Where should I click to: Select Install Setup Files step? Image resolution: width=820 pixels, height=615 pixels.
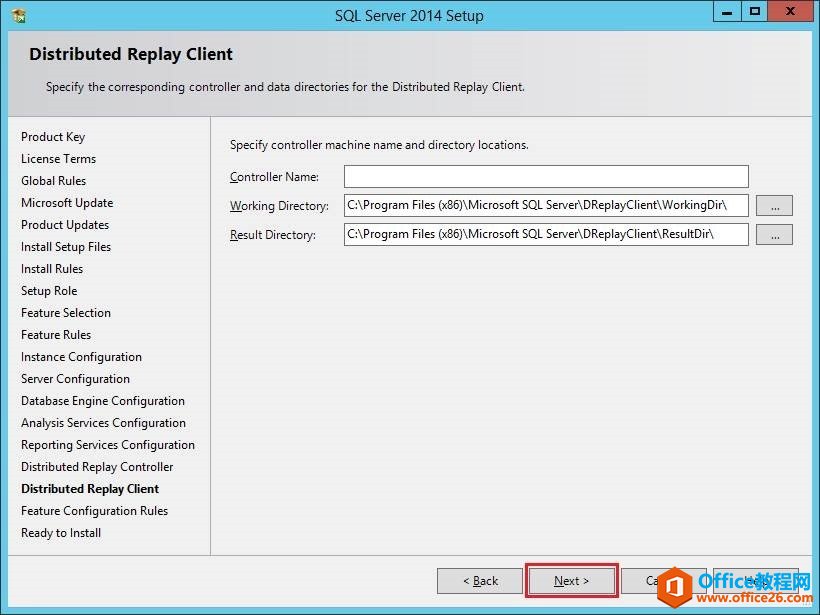coord(66,247)
